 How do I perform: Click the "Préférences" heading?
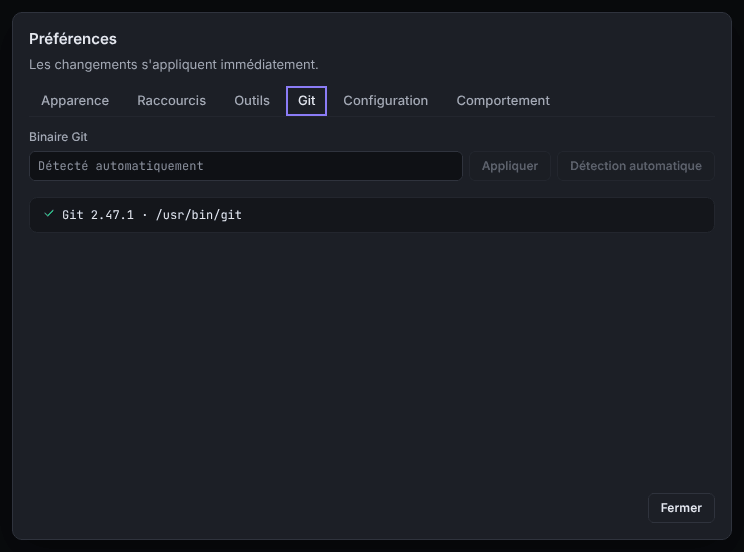(73, 39)
